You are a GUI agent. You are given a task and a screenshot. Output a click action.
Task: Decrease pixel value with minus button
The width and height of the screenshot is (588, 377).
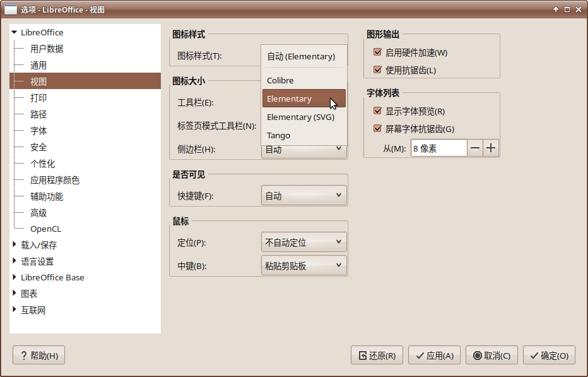click(474, 148)
